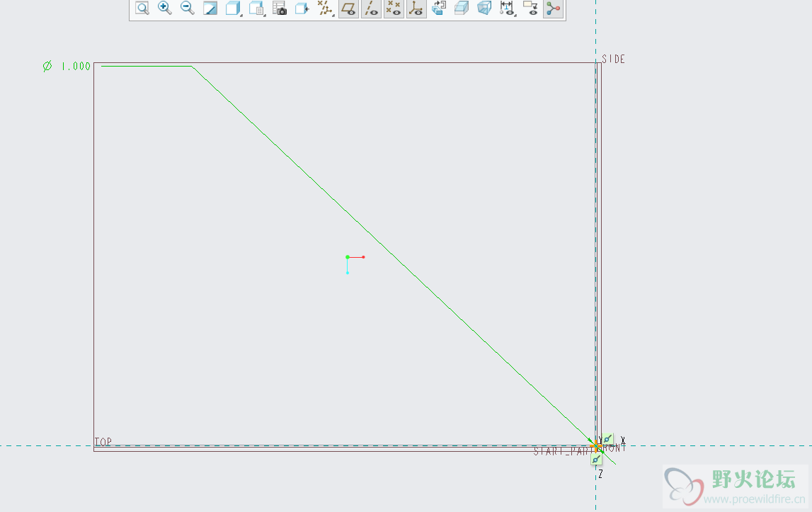This screenshot has height=512, width=812.
Task: Select the TOP datum plane label
Action: [x=103, y=441]
